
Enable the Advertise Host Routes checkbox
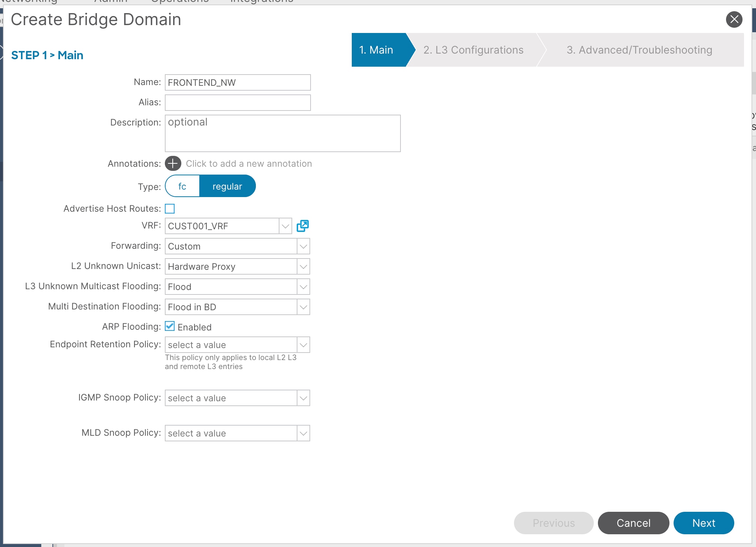click(x=170, y=208)
